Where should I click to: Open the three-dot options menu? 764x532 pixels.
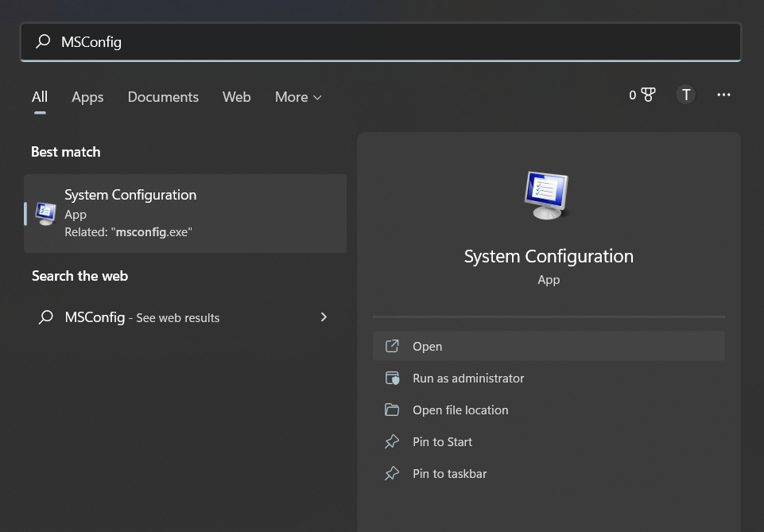click(723, 95)
